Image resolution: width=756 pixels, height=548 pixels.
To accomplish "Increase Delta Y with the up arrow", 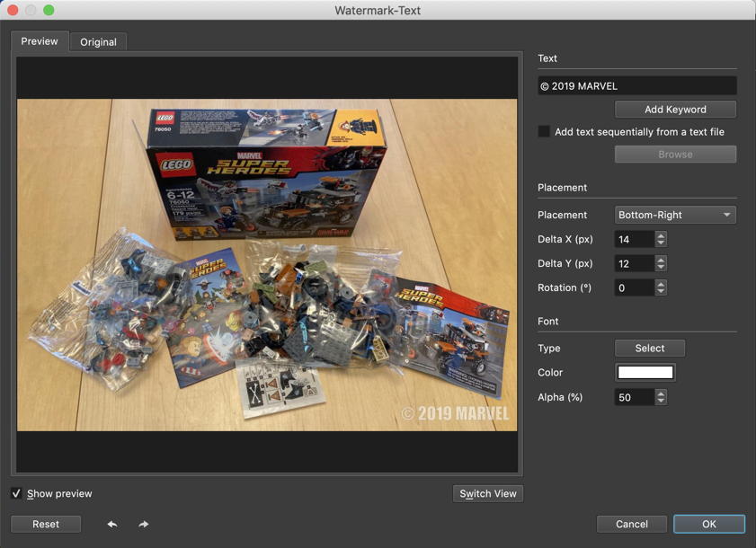I will [x=661, y=260].
